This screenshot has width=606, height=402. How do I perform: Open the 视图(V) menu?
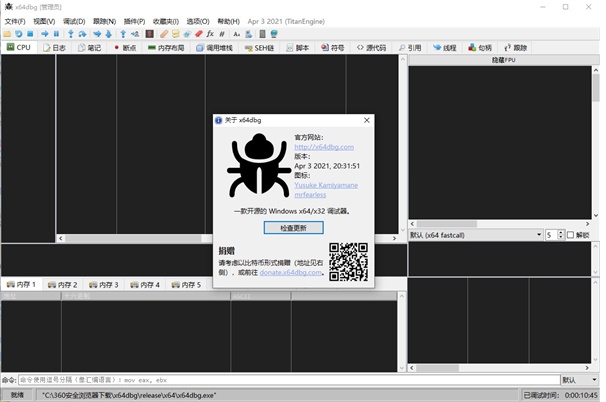click(x=44, y=21)
